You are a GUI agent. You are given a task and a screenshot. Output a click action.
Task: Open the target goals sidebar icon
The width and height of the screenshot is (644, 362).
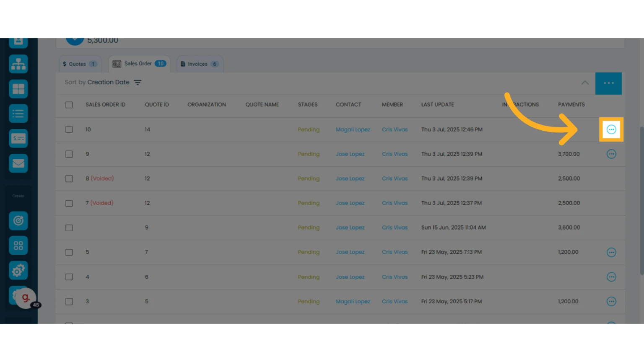(18, 221)
